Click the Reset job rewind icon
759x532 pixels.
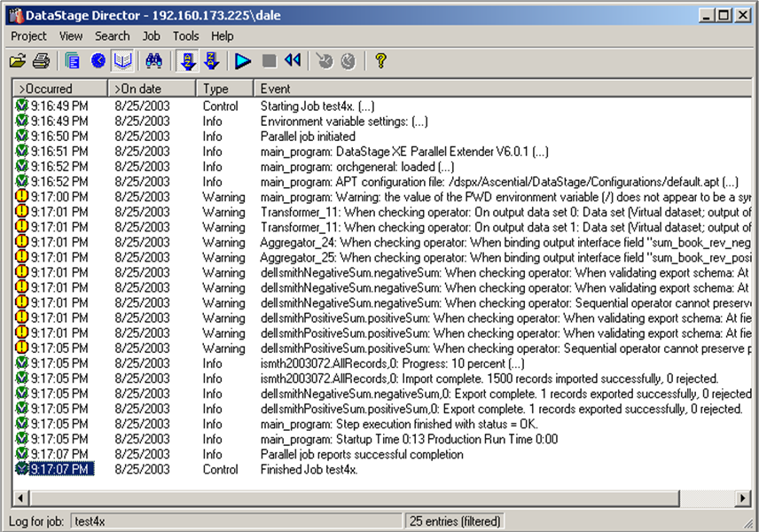pos(293,61)
